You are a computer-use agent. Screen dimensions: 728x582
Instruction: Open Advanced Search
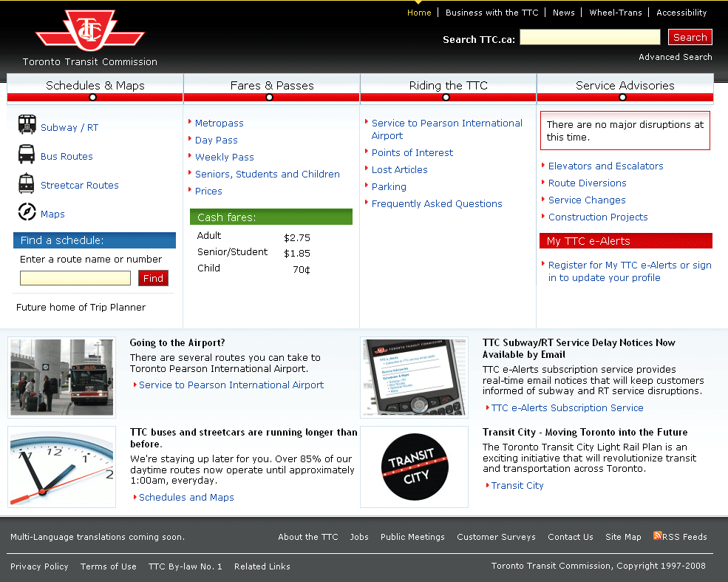pos(675,57)
